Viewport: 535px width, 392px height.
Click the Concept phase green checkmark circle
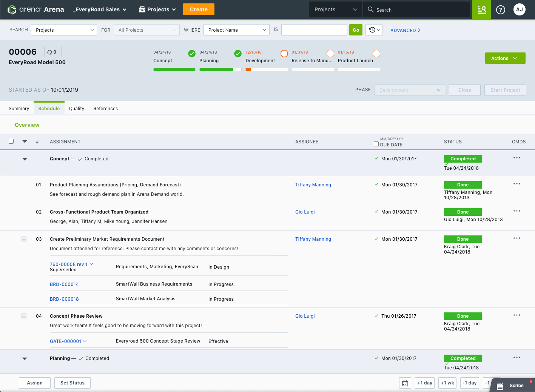point(192,54)
